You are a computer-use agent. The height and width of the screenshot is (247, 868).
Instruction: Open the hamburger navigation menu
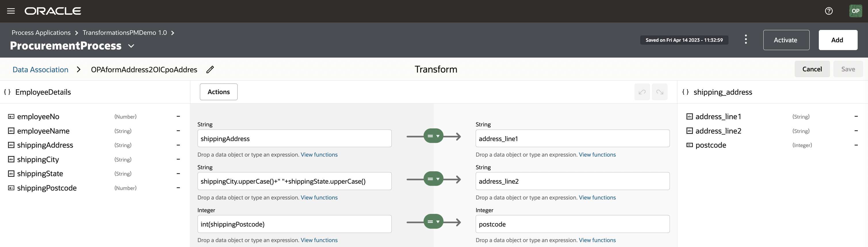(x=11, y=11)
